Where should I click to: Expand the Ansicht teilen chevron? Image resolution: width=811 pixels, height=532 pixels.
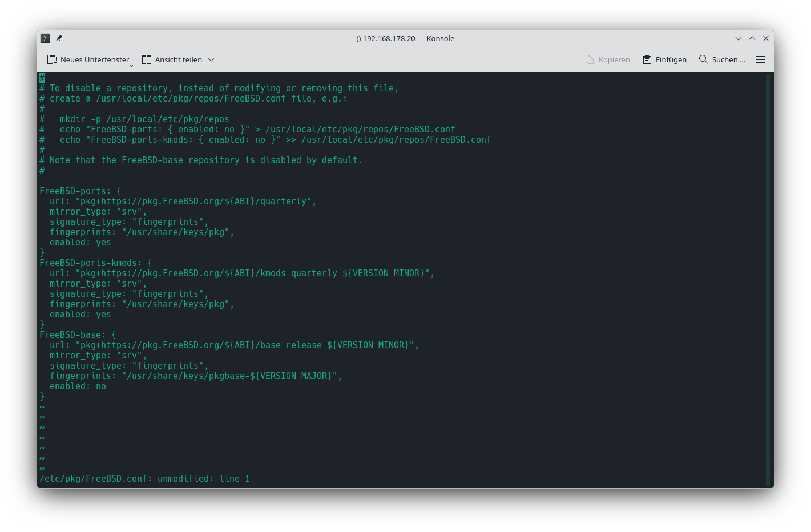pyautogui.click(x=211, y=59)
